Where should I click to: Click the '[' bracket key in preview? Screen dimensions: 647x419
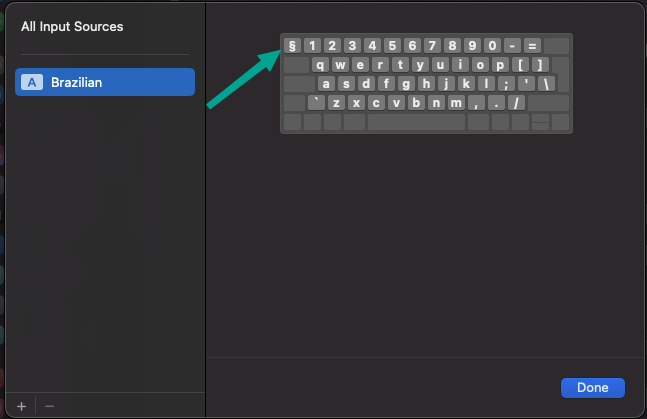point(518,64)
